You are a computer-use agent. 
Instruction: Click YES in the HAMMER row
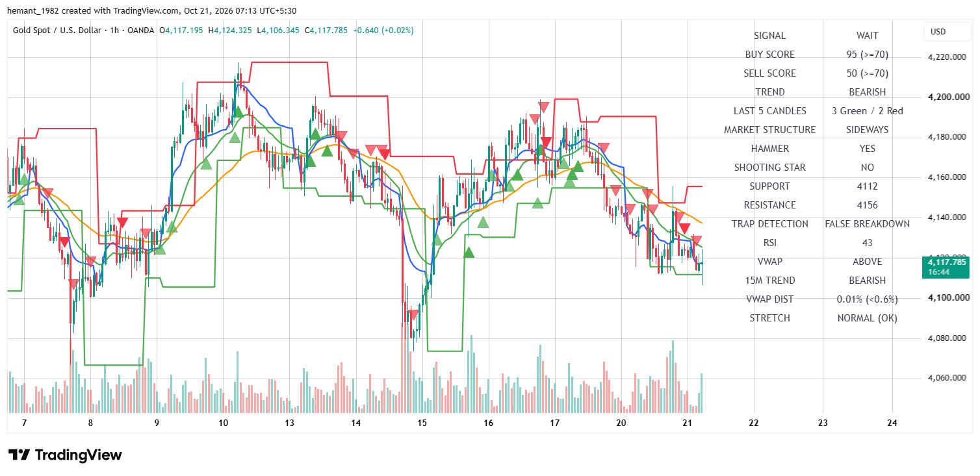pyautogui.click(x=867, y=149)
